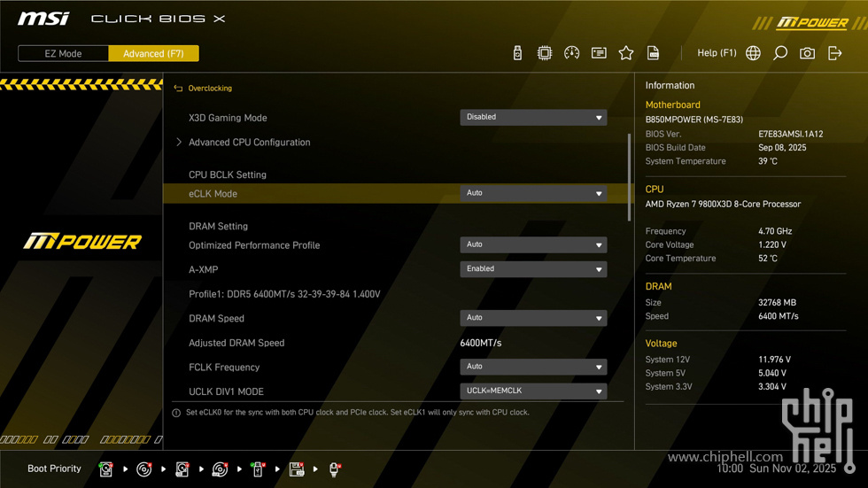Switch to EZ Mode tab
The image size is (868, 488).
coord(64,54)
